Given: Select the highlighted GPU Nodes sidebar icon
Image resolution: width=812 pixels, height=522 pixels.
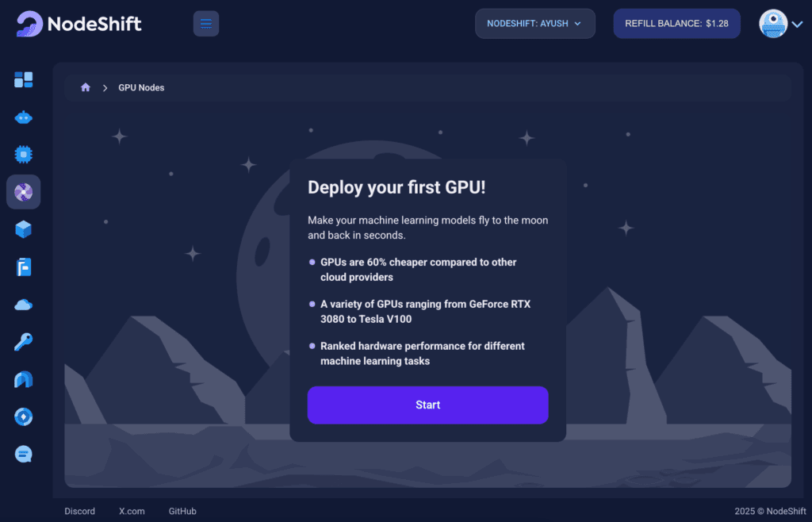Looking at the screenshot, I should (23, 192).
